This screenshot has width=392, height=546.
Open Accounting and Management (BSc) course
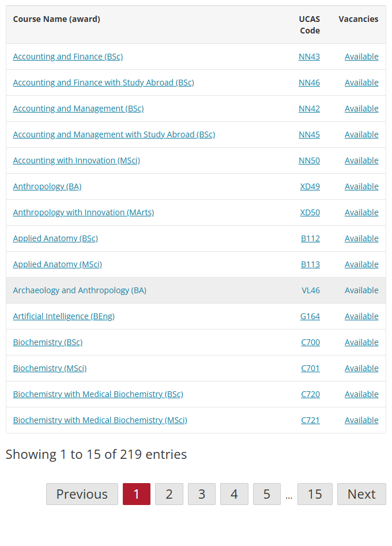point(78,109)
